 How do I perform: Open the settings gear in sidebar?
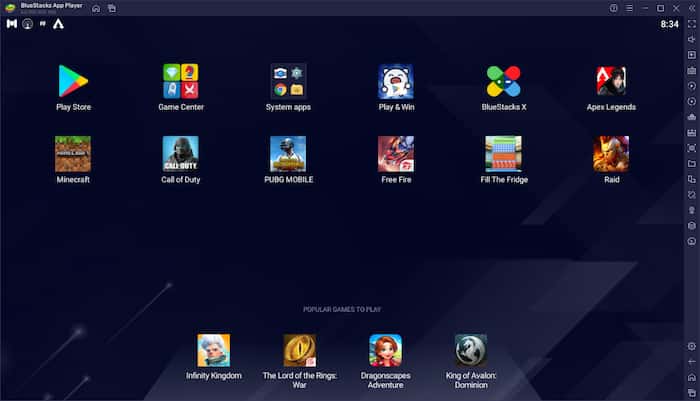click(x=692, y=346)
